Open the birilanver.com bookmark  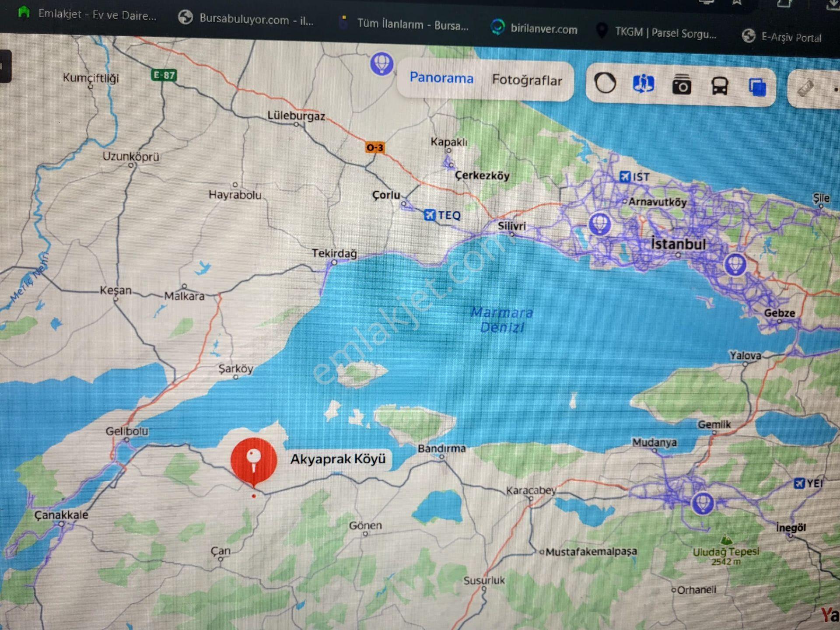click(x=534, y=28)
